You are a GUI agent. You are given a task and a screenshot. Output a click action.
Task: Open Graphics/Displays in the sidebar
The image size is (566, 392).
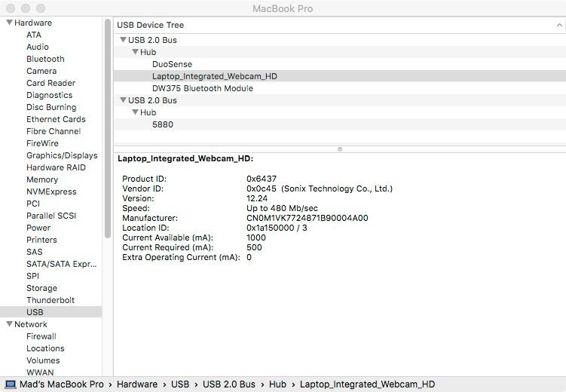62,155
